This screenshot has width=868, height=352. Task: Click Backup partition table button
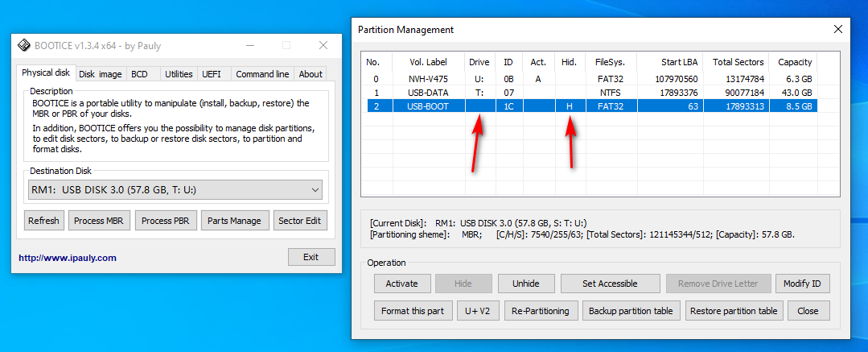point(631,311)
